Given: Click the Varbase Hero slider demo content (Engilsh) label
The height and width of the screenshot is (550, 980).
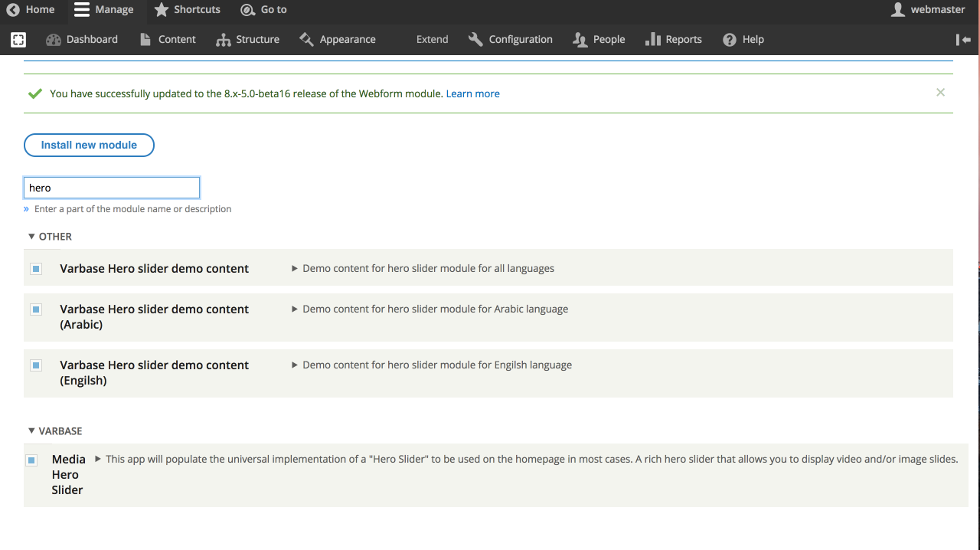Looking at the screenshot, I should (x=155, y=373).
